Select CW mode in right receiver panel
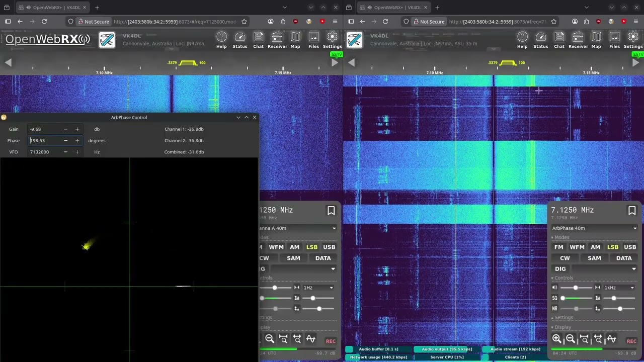 [565, 258]
